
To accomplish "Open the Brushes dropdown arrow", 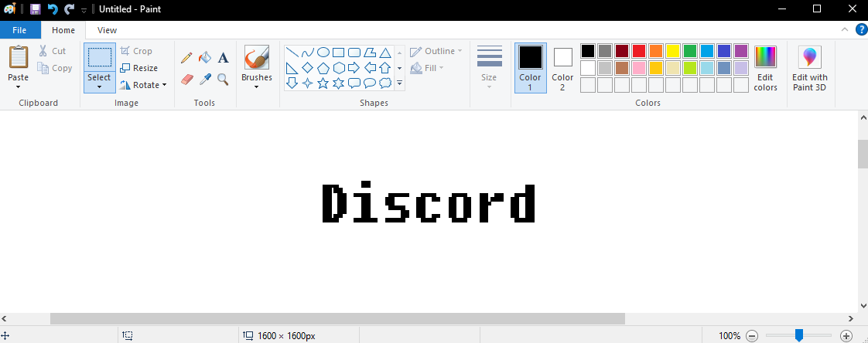I will [256, 87].
